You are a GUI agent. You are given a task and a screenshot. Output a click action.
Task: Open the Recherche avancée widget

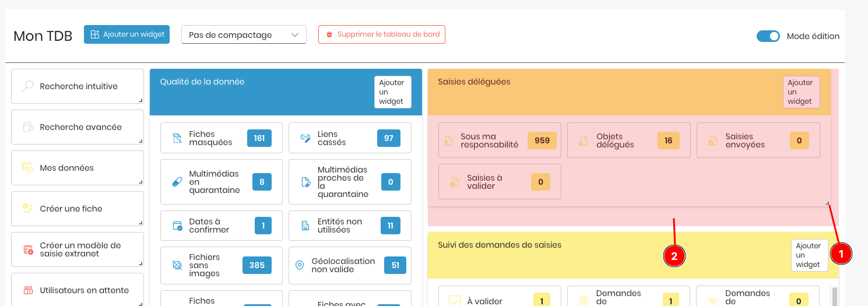pos(78,127)
